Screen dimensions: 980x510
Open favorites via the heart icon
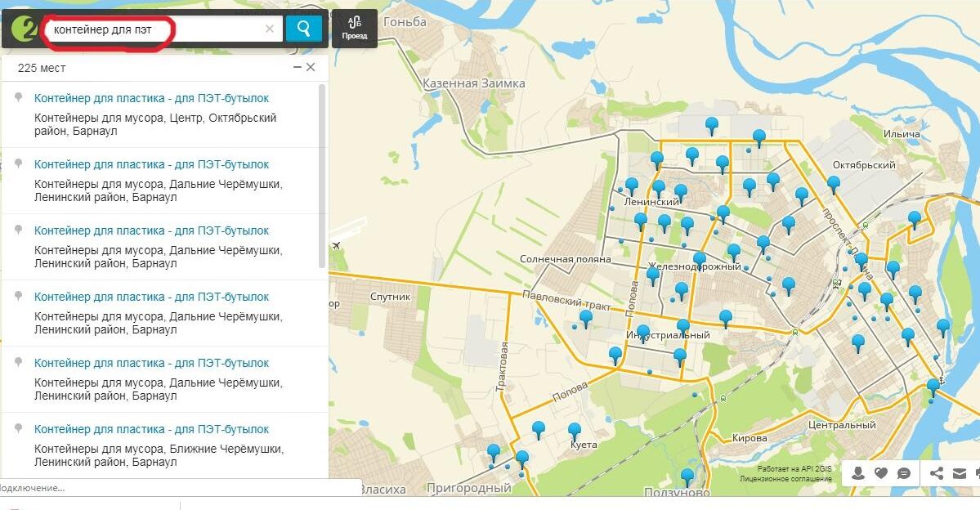pos(881,474)
